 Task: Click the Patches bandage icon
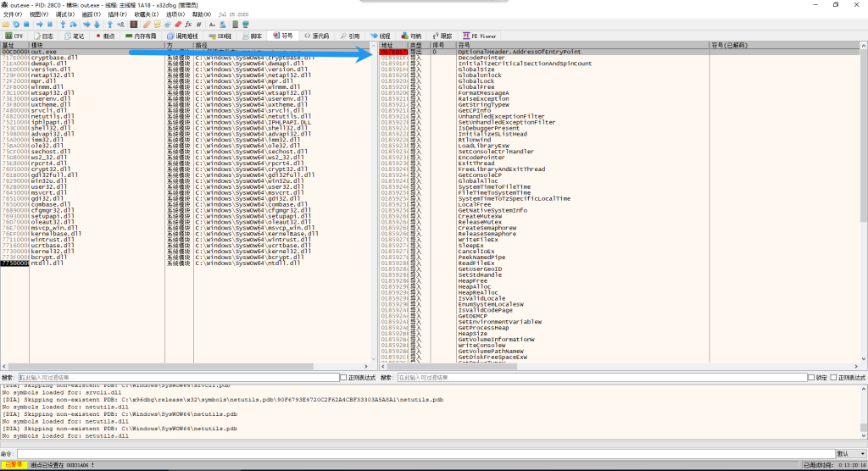tap(147, 25)
